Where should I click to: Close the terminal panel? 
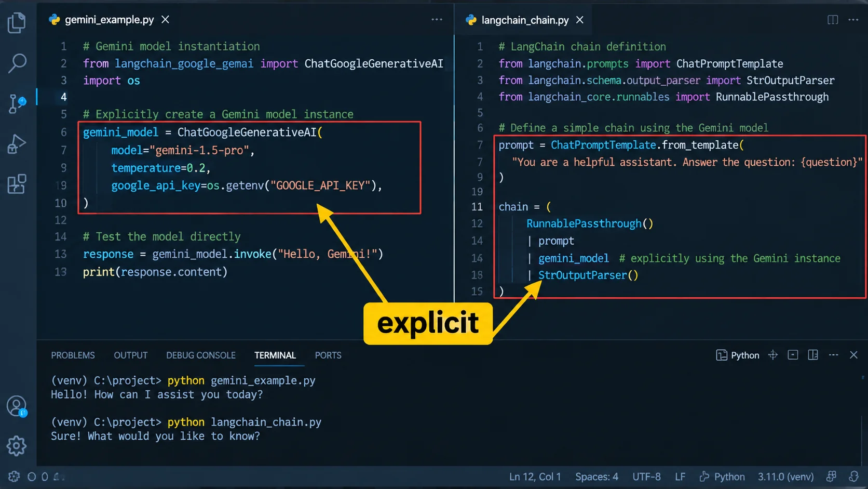[x=853, y=355]
